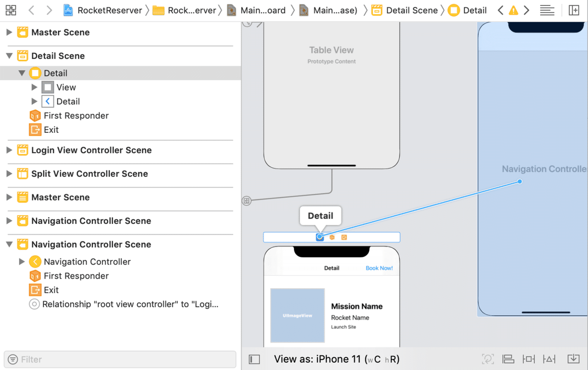
Task: Click the yellow Detail controller icon in outline
Action: pyautogui.click(x=35, y=73)
